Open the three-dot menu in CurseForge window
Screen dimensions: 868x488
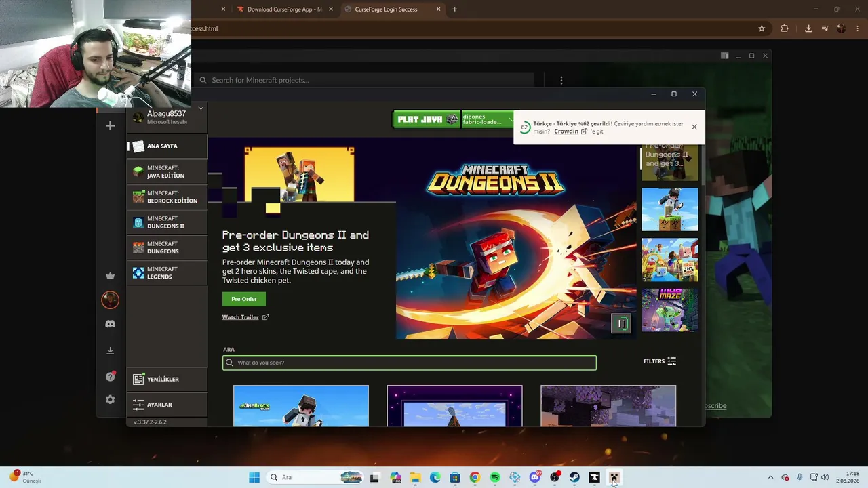(561, 80)
